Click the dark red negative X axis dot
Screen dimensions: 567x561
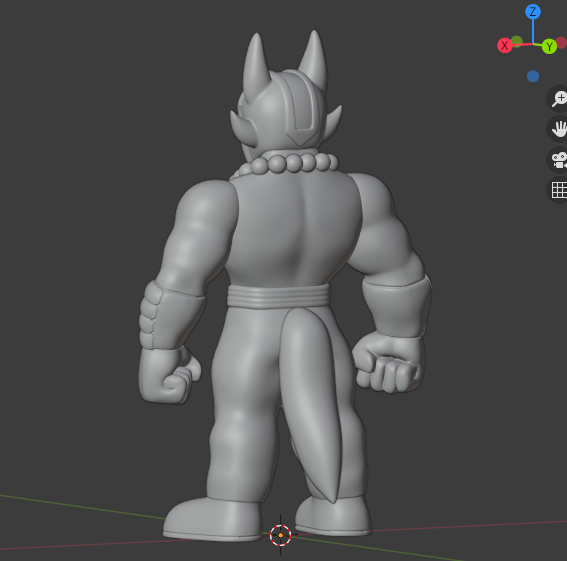coord(562,43)
